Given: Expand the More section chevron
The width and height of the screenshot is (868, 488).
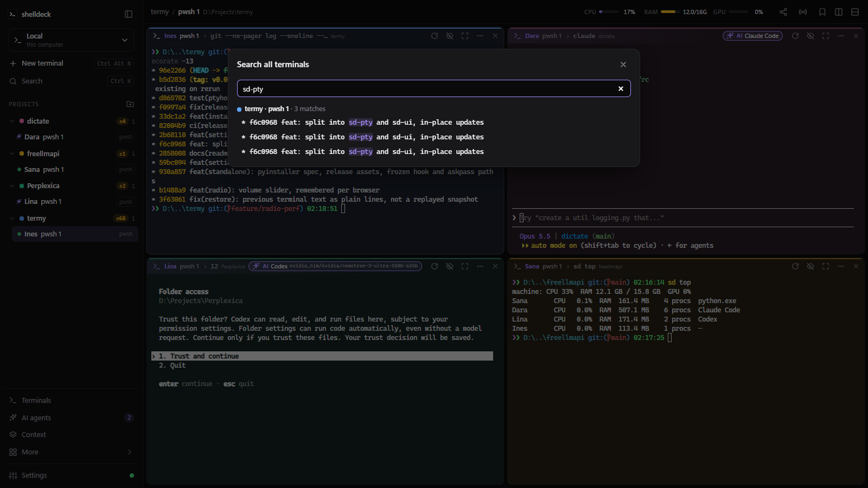Looking at the screenshot, I should tap(129, 452).
